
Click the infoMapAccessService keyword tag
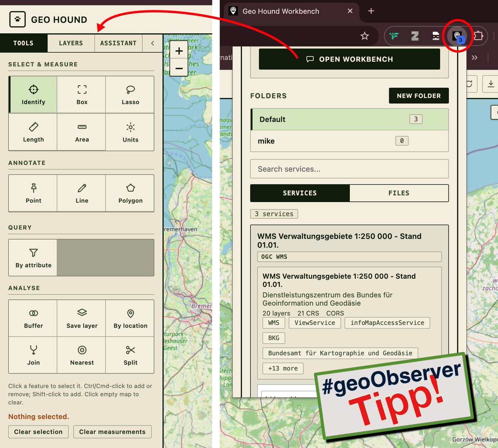click(387, 323)
